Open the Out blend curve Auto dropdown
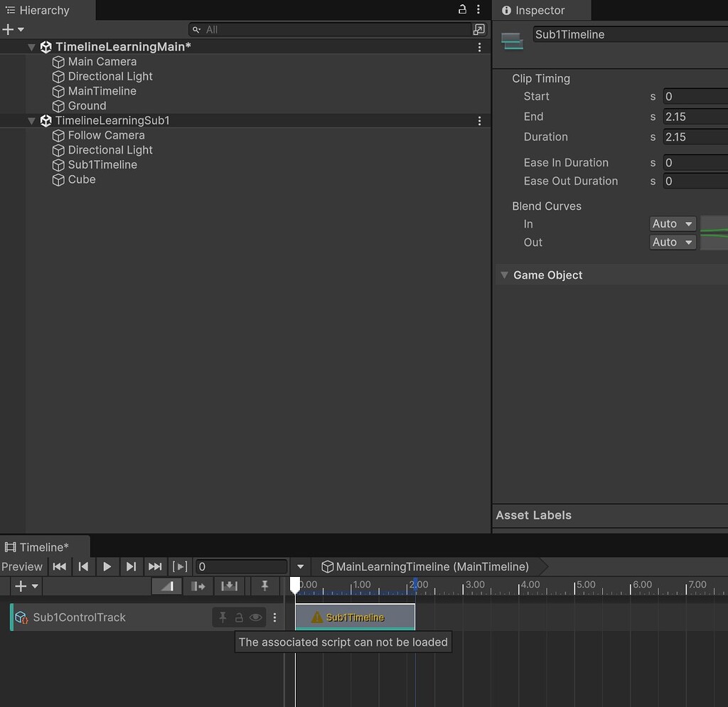The image size is (728, 707). click(x=671, y=242)
